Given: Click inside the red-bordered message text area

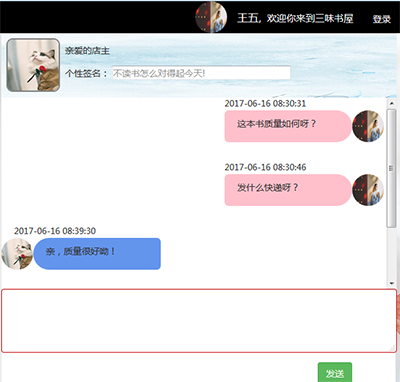Looking at the screenshot, I should 199,321.
